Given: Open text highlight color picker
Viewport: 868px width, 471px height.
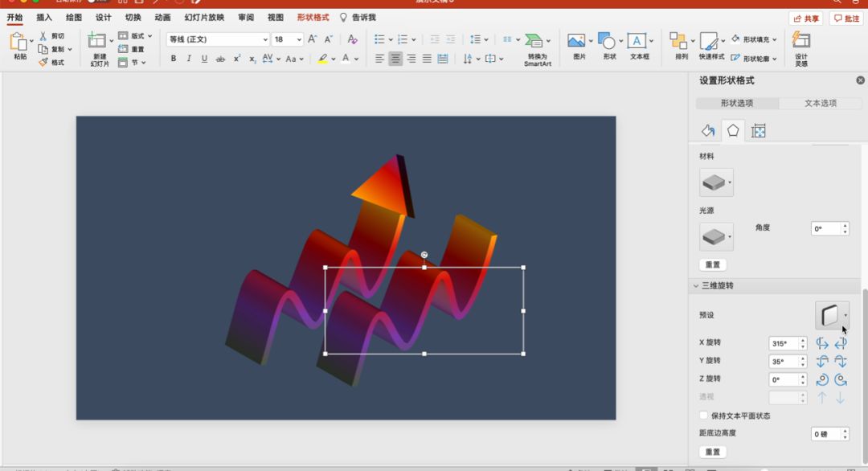Looking at the screenshot, I should pos(334,59).
